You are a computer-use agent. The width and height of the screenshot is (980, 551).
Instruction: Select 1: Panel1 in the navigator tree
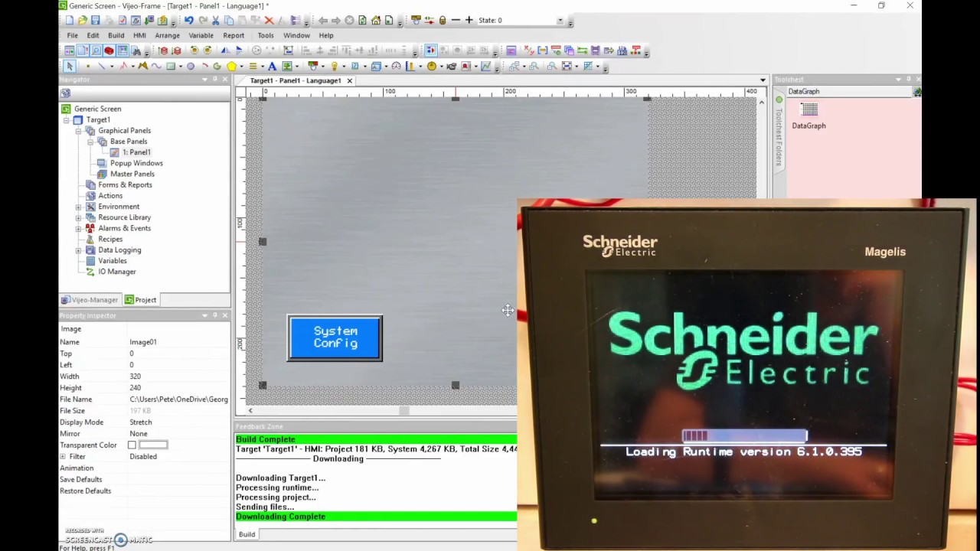point(136,152)
